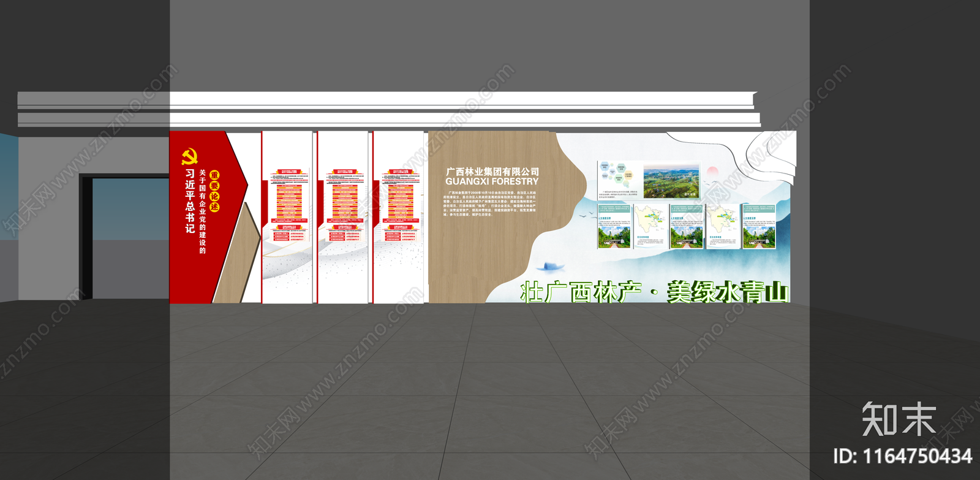Open the last small card in the row
The height and width of the screenshot is (480, 980).
click(759, 227)
